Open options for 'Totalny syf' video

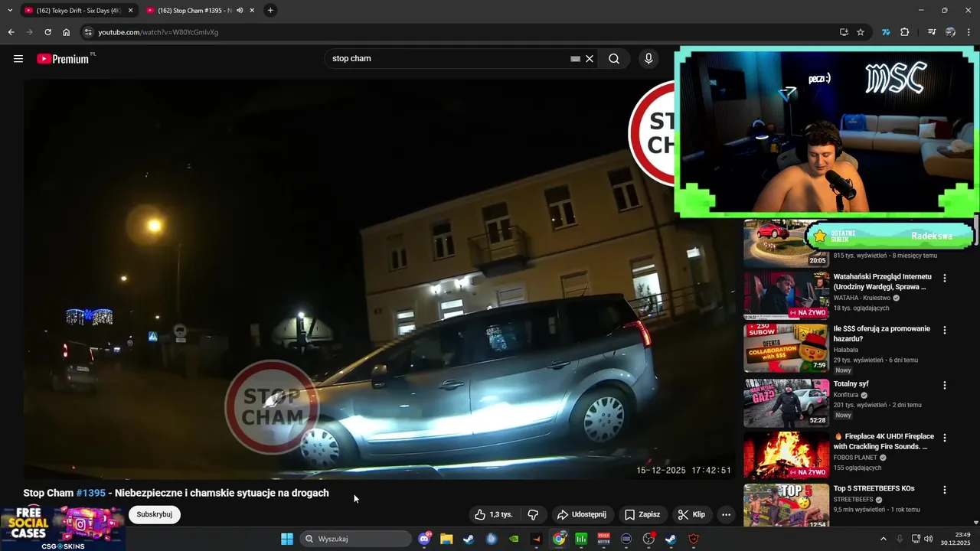pyautogui.click(x=945, y=386)
